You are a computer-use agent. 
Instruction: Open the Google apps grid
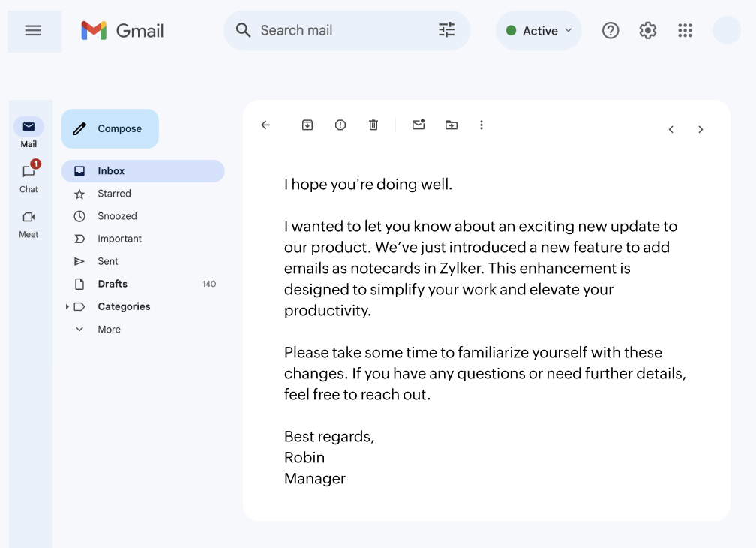(x=685, y=30)
